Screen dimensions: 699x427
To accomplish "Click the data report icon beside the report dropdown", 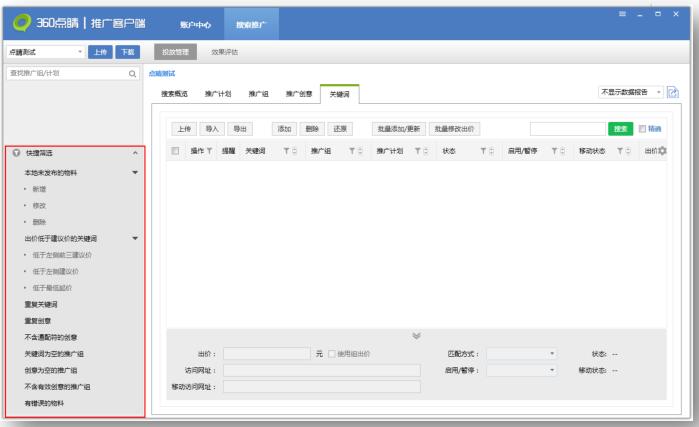I will point(672,92).
